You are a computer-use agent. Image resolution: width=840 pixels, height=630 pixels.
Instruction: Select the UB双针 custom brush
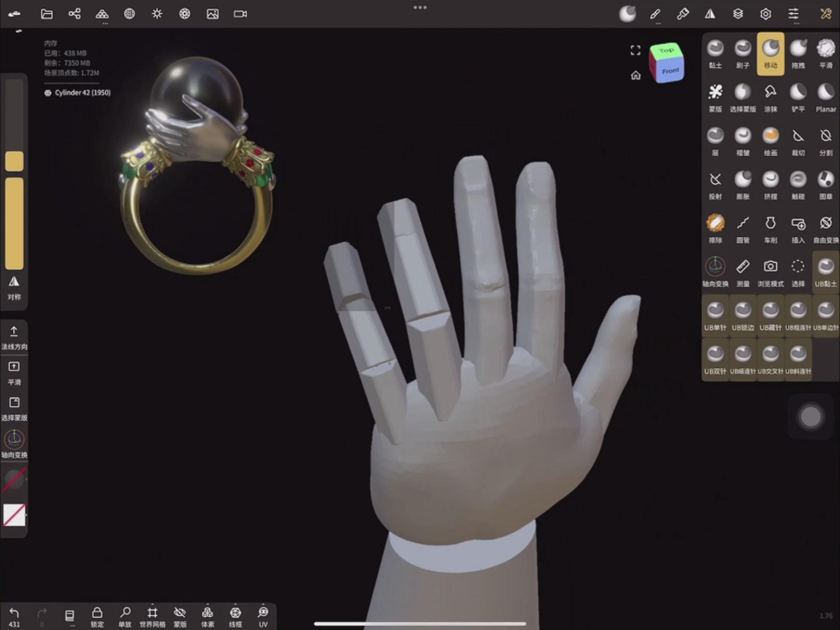coord(715,360)
